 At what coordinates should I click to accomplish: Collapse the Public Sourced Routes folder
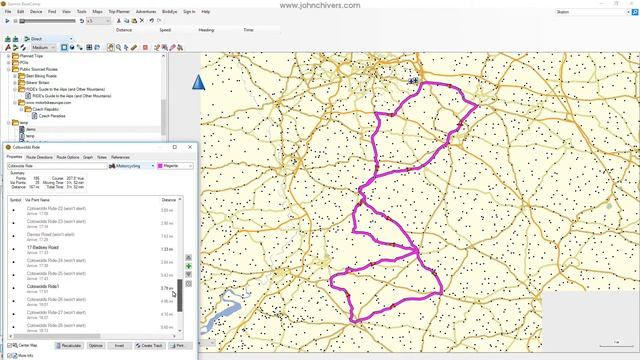pos(9,69)
